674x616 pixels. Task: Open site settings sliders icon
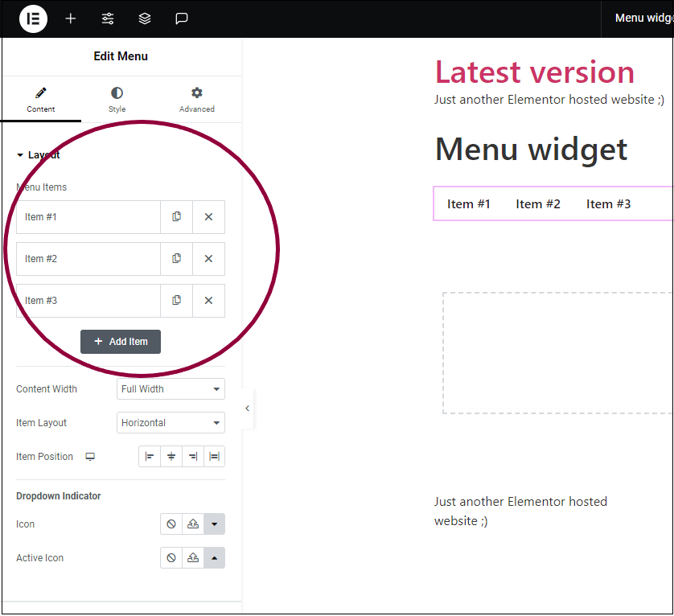[x=108, y=18]
